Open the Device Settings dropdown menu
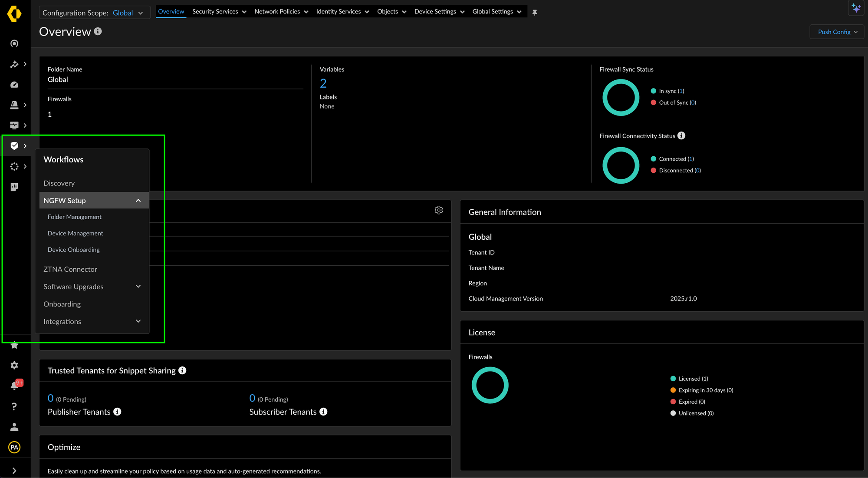This screenshot has width=868, height=478. pos(439,12)
